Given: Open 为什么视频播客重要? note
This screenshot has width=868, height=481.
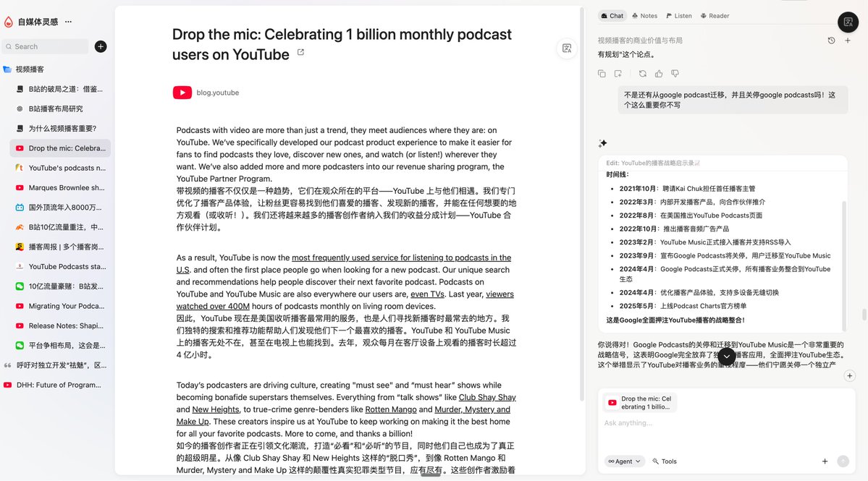Looking at the screenshot, I should (60, 128).
